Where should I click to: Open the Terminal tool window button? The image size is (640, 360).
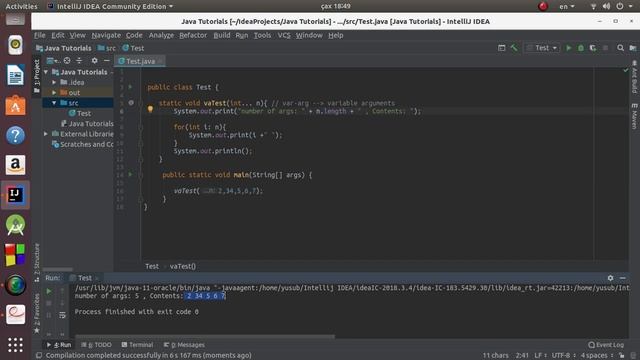[x=138, y=345]
